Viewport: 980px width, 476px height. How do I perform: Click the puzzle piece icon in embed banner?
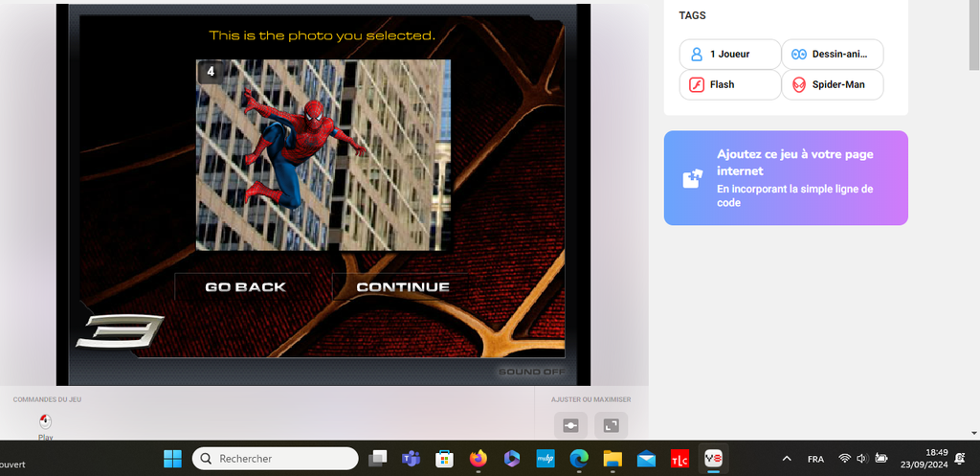click(692, 179)
